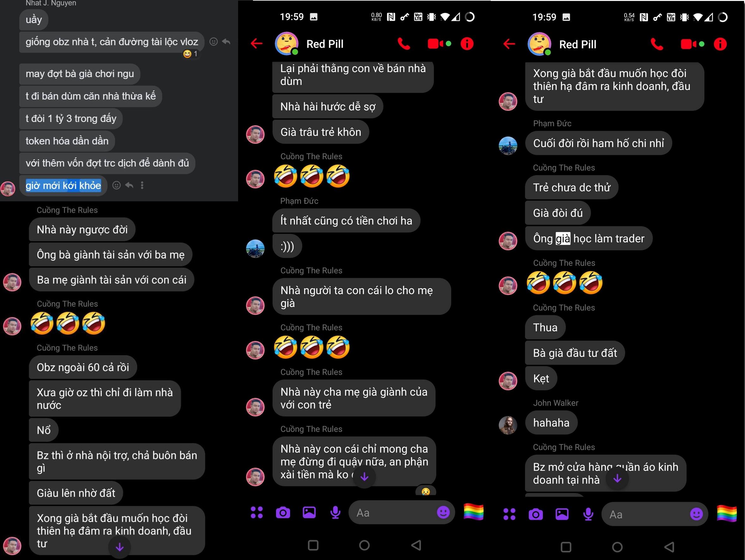This screenshot has width=745, height=560.
Task: Tap scroll-down arrow in middle chat
Action: click(x=364, y=477)
